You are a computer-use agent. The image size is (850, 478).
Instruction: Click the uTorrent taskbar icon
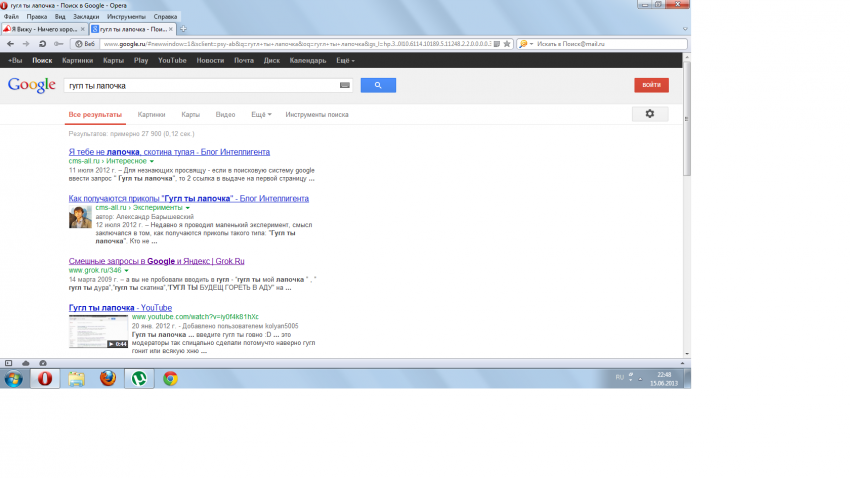(138, 378)
